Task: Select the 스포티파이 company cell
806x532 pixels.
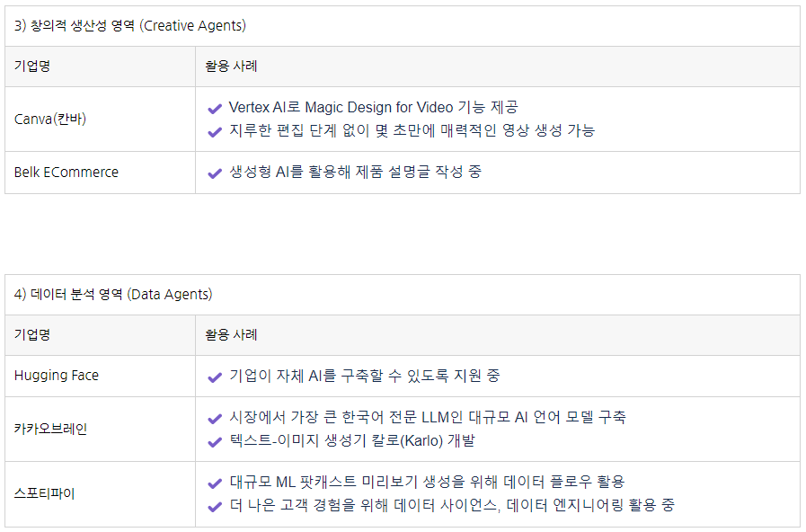Action: point(101,494)
